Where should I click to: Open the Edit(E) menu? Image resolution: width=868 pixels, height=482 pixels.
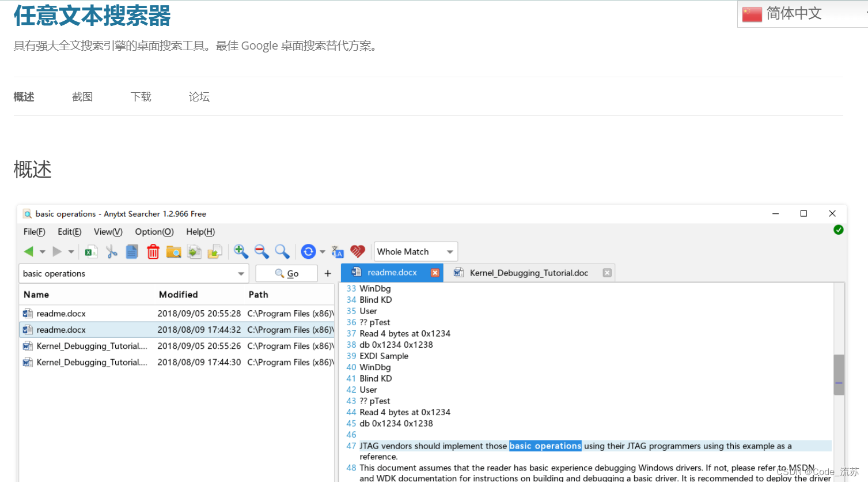(x=70, y=232)
